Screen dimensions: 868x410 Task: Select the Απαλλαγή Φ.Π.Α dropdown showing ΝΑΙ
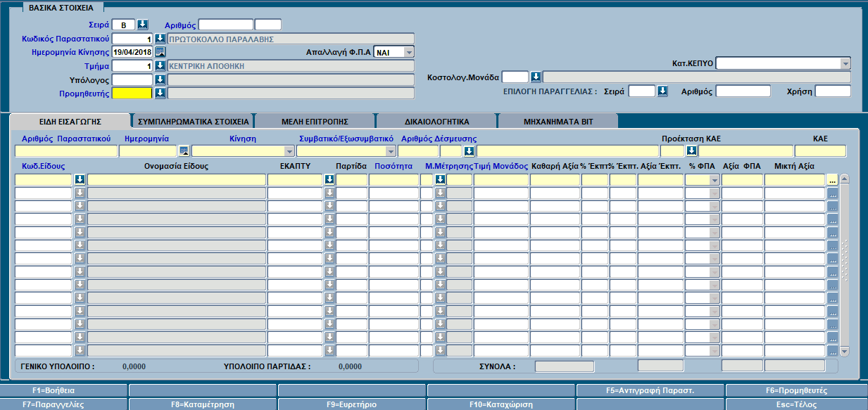point(394,52)
